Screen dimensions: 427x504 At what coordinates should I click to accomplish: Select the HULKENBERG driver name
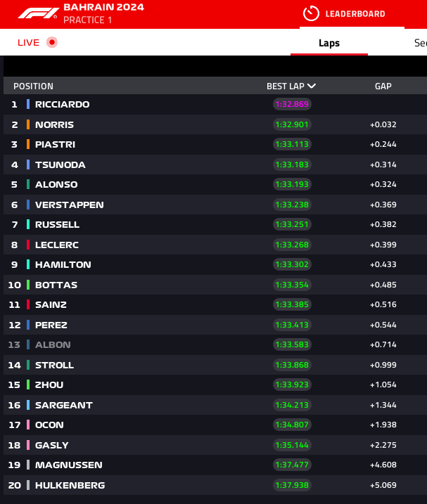click(70, 485)
